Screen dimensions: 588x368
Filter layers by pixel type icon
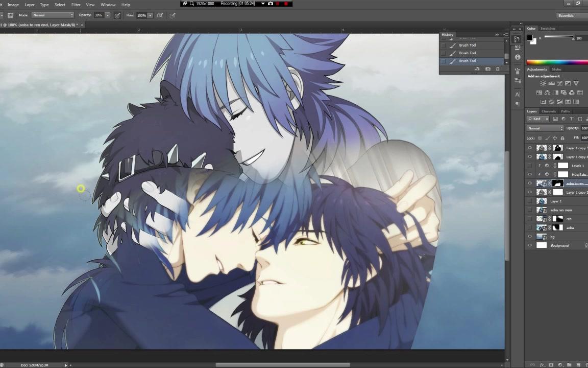click(555, 119)
